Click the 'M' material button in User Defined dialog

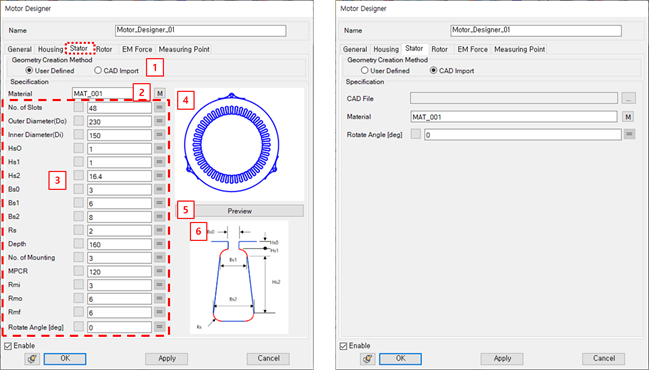point(160,94)
